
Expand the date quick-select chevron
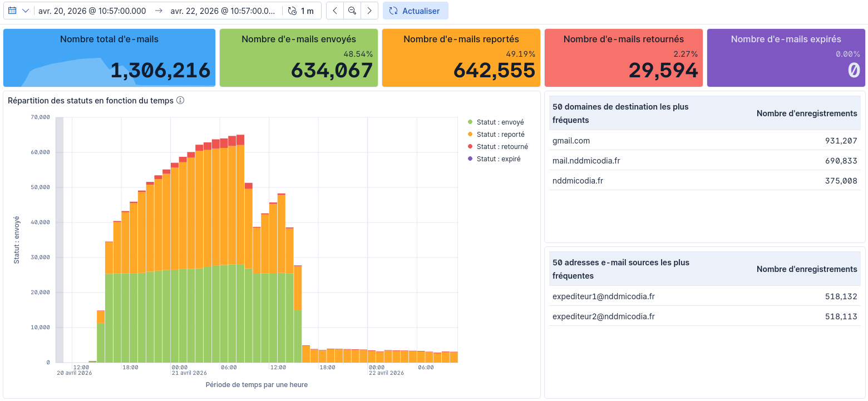pyautogui.click(x=26, y=11)
